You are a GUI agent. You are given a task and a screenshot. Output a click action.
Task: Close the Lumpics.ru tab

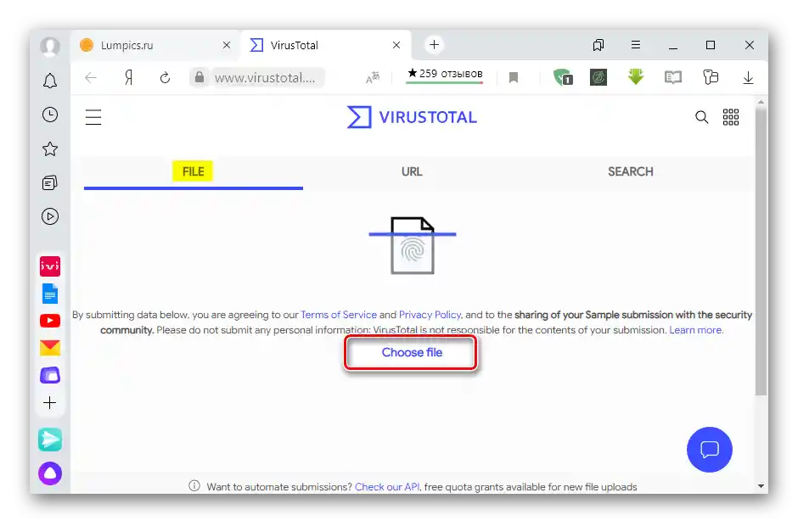coord(227,45)
